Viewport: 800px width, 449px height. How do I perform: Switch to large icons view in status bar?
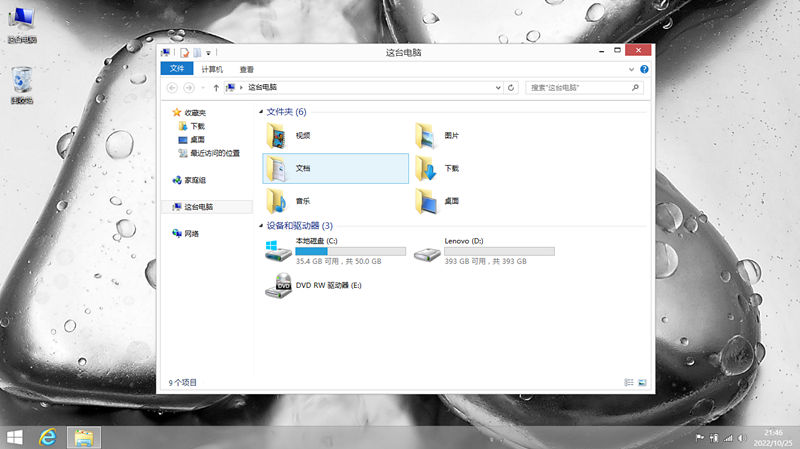click(x=642, y=382)
